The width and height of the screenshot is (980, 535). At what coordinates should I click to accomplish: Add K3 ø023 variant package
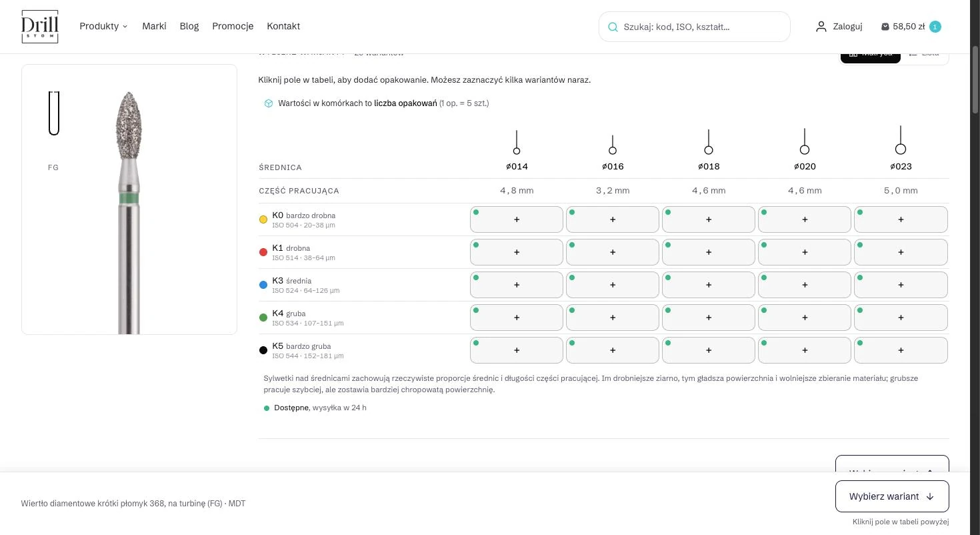[901, 285]
